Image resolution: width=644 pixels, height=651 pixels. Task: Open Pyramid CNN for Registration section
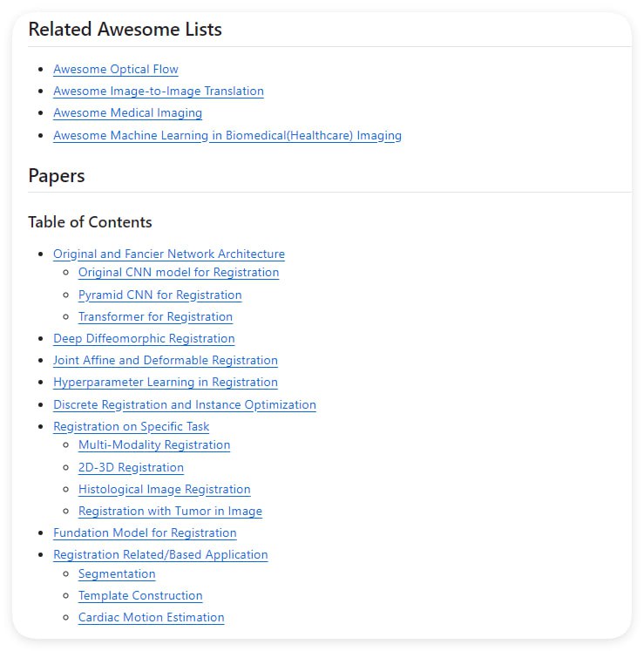click(159, 295)
